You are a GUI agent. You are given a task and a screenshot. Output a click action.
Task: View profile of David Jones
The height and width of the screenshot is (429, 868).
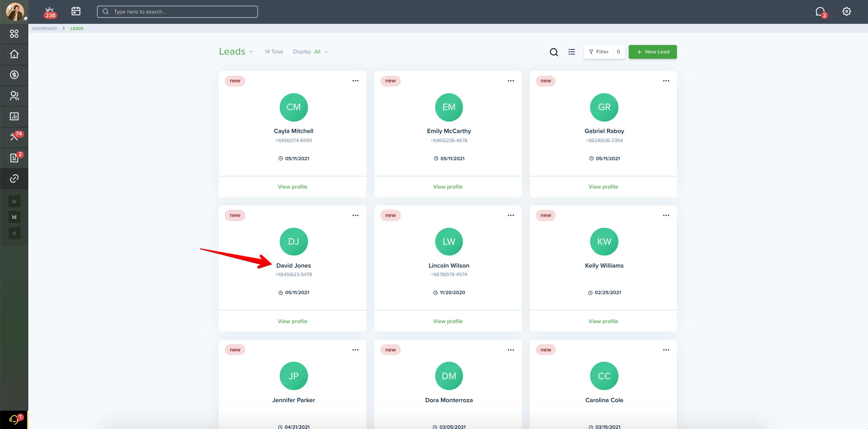pyautogui.click(x=292, y=321)
